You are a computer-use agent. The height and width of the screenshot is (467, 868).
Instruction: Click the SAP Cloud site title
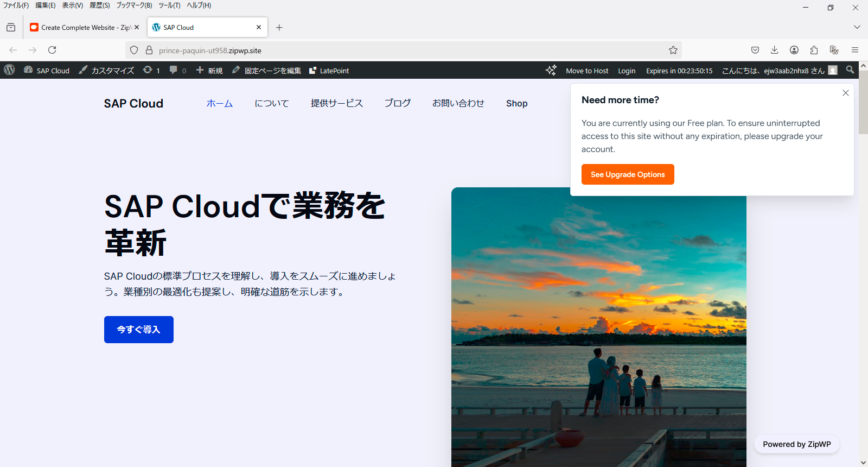click(133, 103)
